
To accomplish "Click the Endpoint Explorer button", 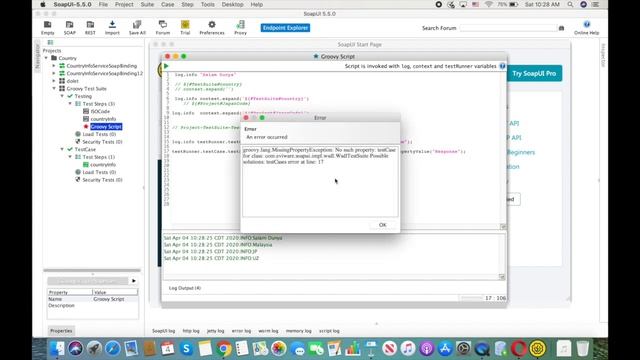I will [x=285, y=28].
